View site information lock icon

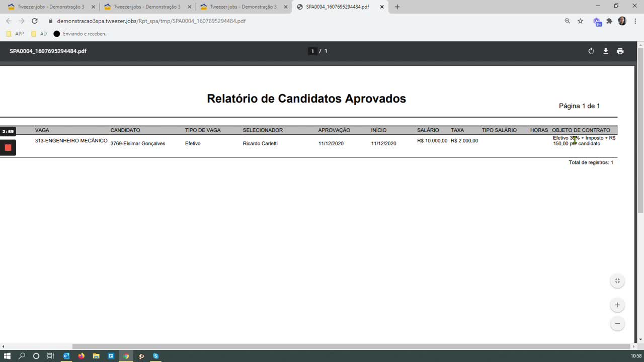pyautogui.click(x=50, y=21)
